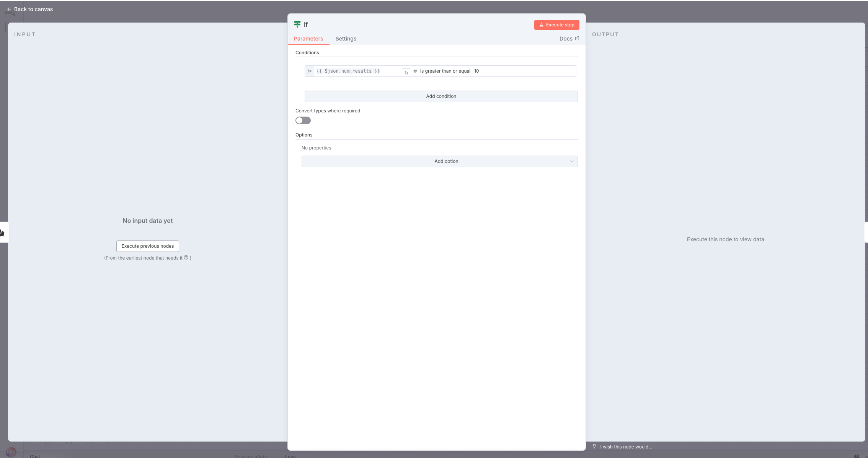Toggle Convert types where required switch
Viewport: 868px width, 458px height.
click(x=303, y=120)
